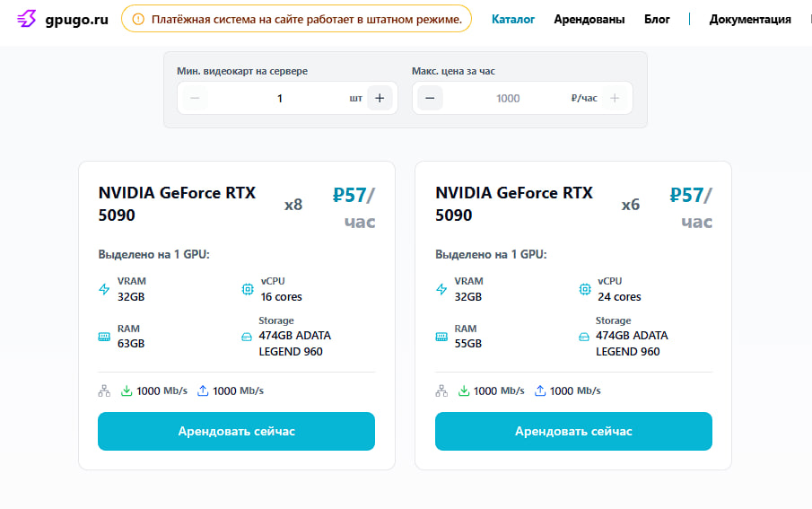The image size is (812, 509).
Task: Open the gpugo.ru home link text
Action: (76, 20)
